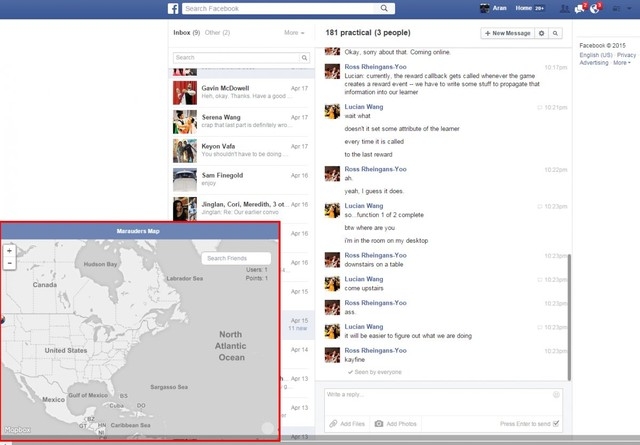The width and height of the screenshot is (640, 445).
Task: Open Gavin McDowell conversation
Action: (x=241, y=93)
